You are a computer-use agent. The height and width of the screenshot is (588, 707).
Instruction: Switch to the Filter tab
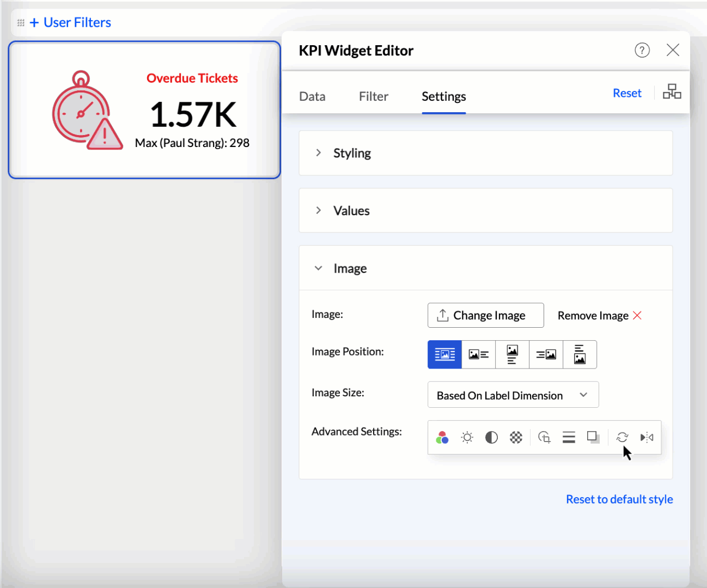373,96
